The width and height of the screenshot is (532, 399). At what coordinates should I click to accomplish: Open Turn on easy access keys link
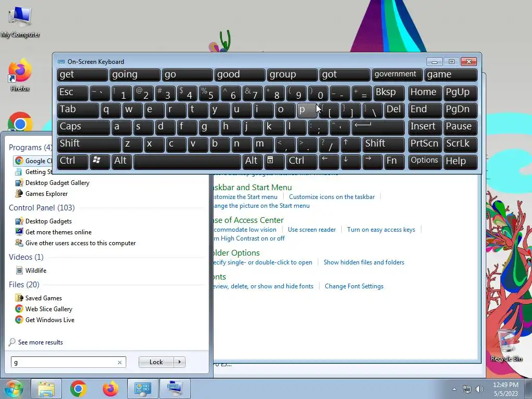tap(381, 230)
